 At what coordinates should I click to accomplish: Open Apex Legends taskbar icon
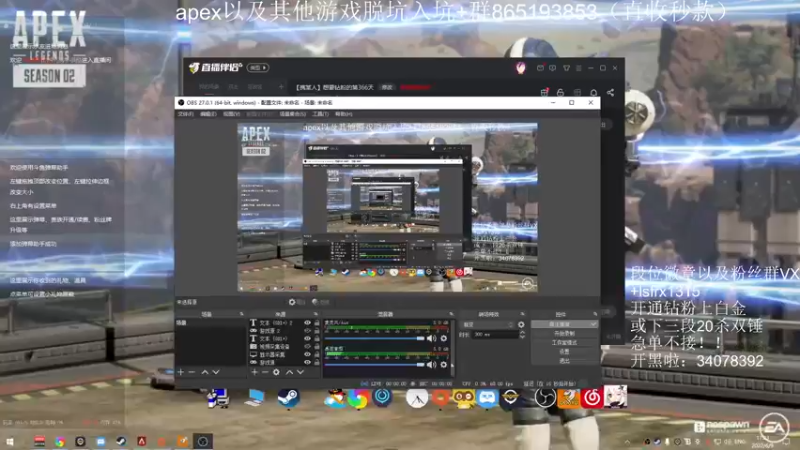[142, 441]
